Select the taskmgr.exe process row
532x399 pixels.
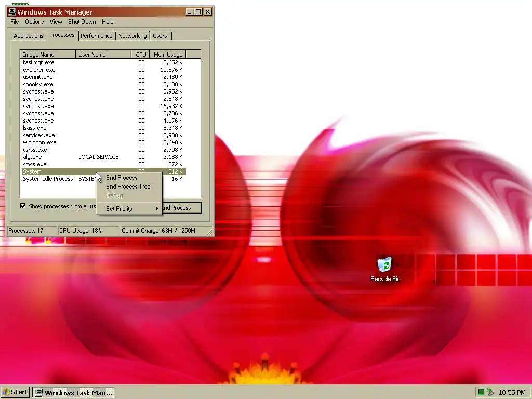click(103, 62)
